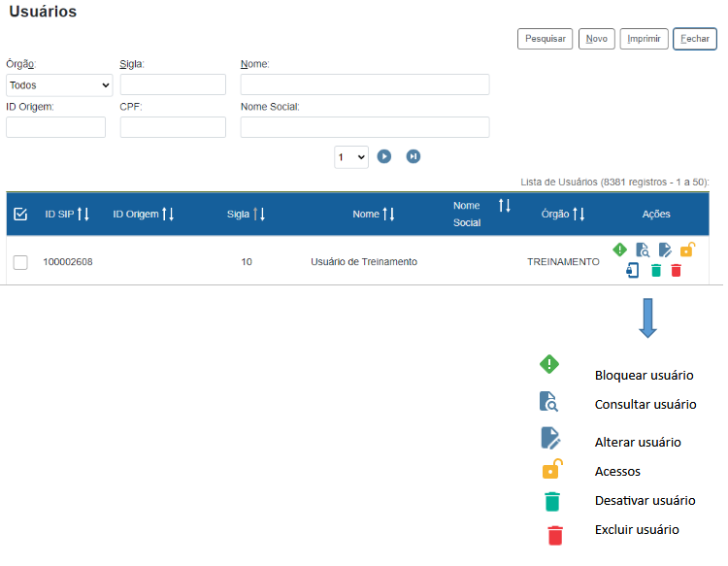Focus the CPF input field
The image size is (728, 566).
click(x=173, y=127)
